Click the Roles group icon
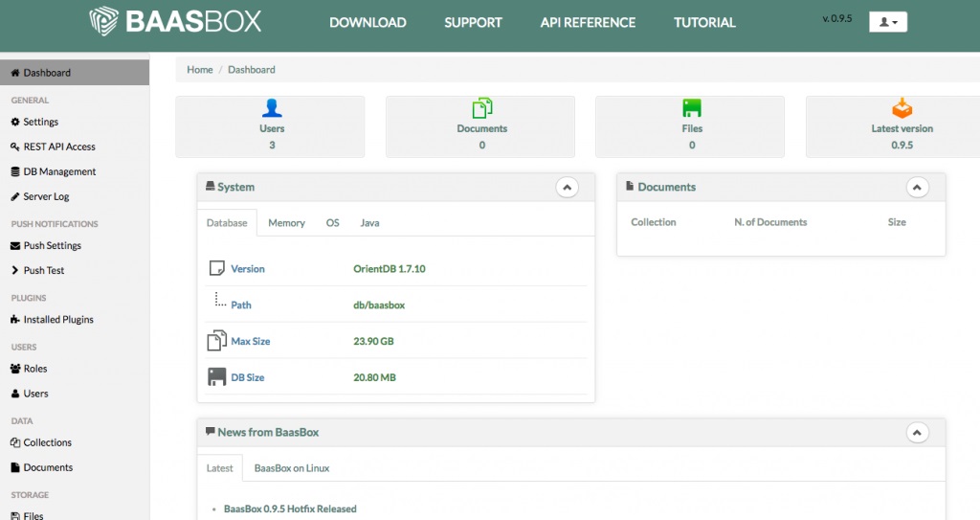The height and width of the screenshot is (520, 980). (15, 369)
